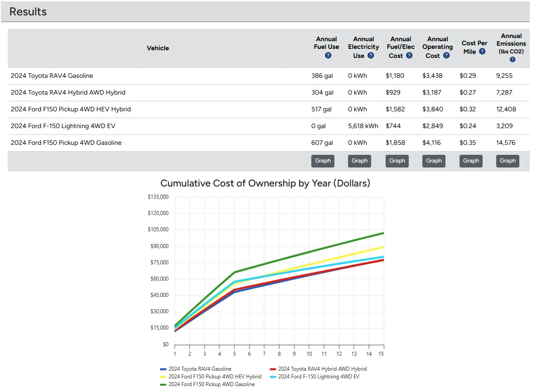Open the Graph for Annual Fuel Use
Image resolution: width=537 pixels, height=392 pixels.
click(323, 161)
